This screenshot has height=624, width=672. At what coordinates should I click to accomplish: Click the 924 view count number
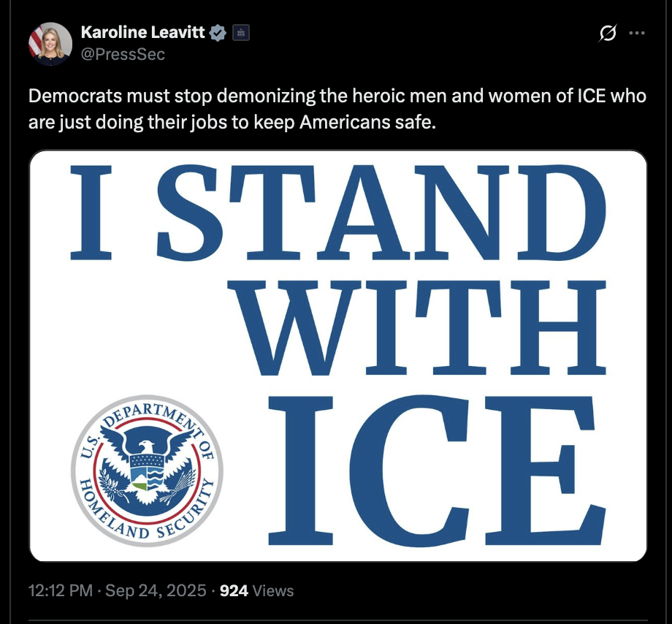pos(234,590)
